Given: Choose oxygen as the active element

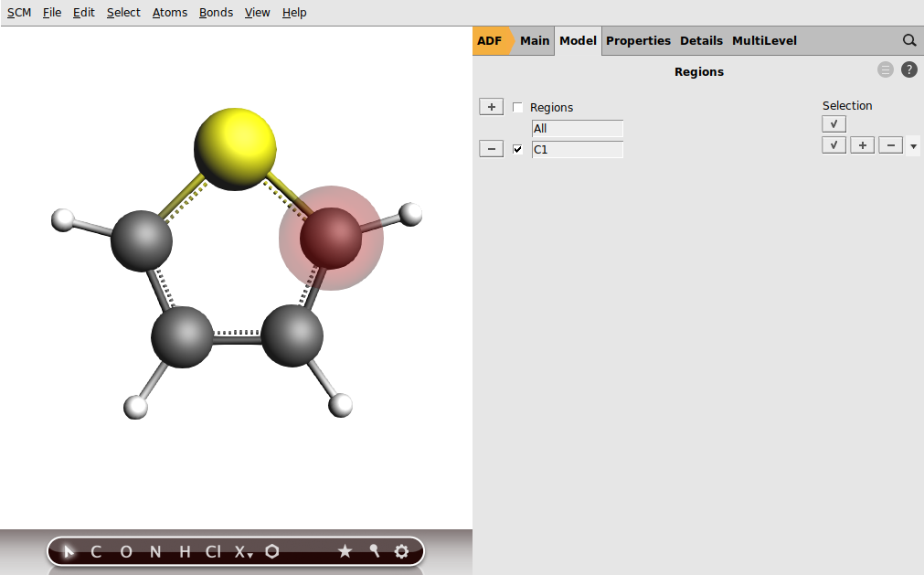Looking at the screenshot, I should click(124, 551).
